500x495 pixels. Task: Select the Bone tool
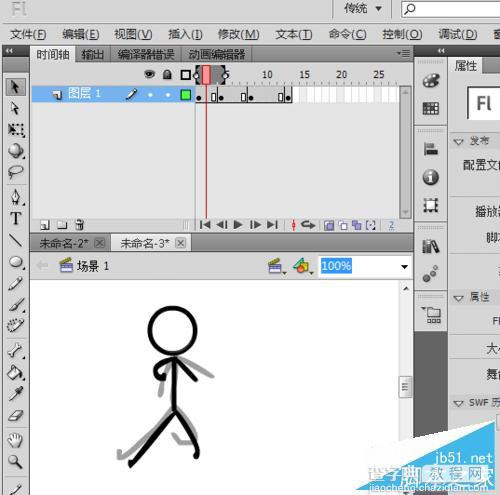[15, 351]
